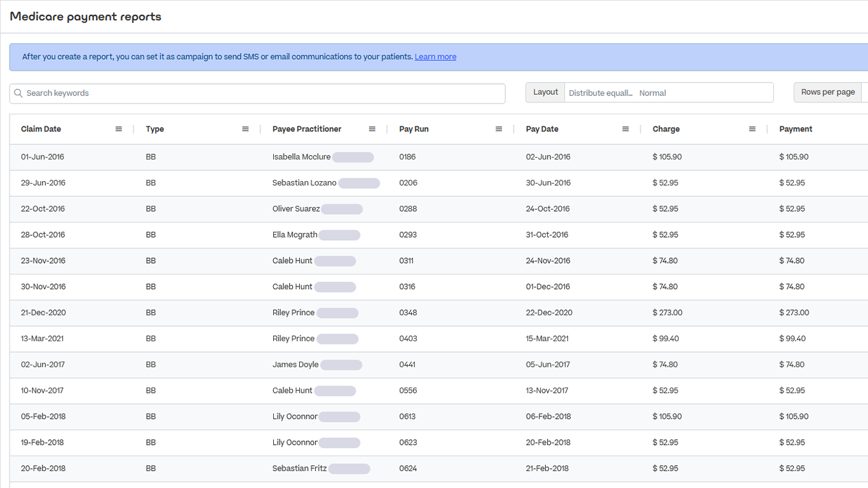Select the Normal layout density option
The image size is (868, 488).
(653, 93)
